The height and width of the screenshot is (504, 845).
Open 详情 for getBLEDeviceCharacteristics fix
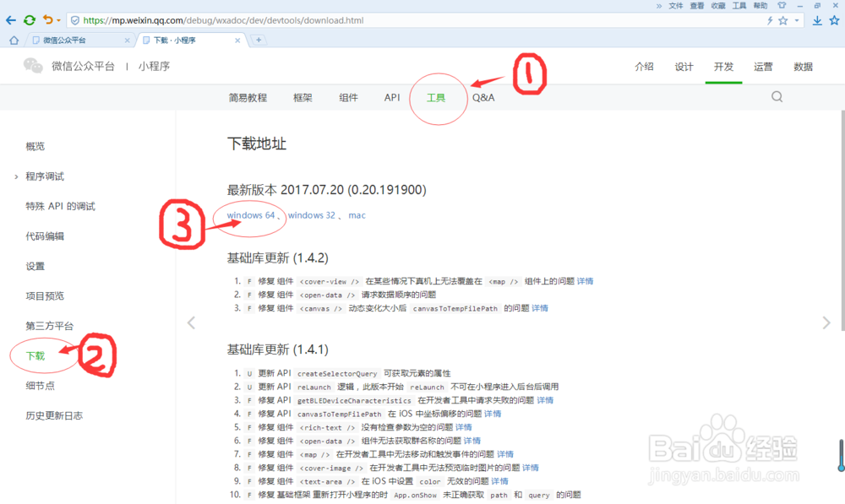[545, 400]
